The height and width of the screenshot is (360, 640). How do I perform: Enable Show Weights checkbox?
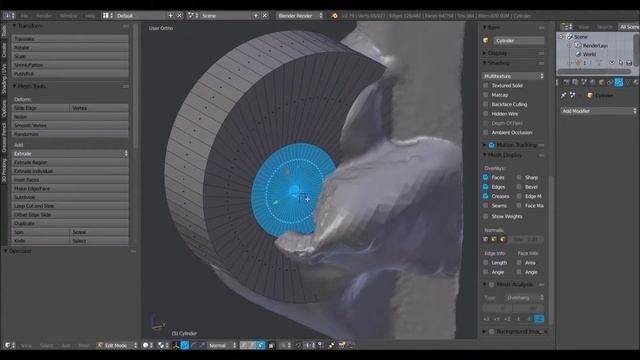pyautogui.click(x=486, y=216)
